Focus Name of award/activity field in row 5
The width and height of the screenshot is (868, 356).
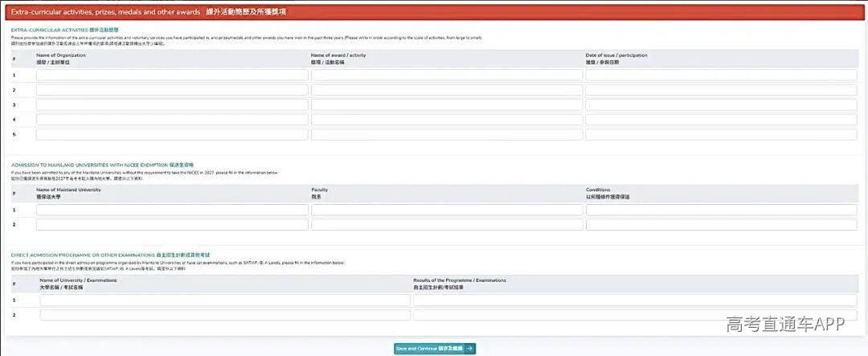click(447, 134)
